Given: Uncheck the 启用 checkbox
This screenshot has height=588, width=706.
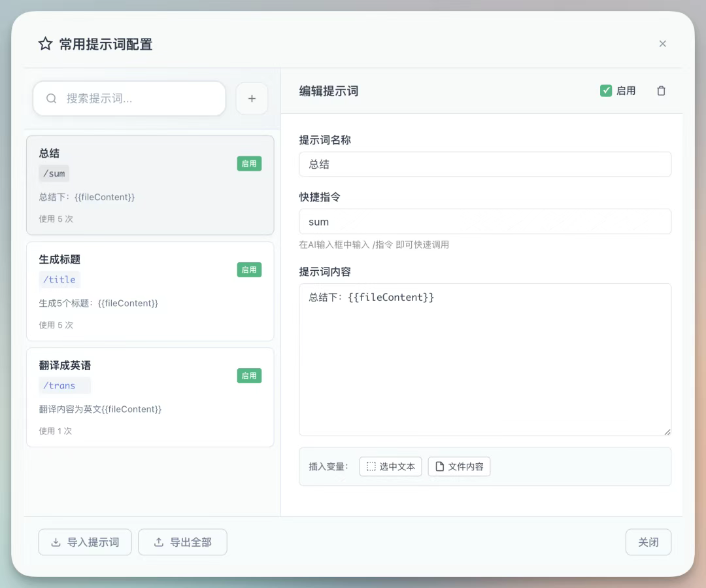Looking at the screenshot, I should pos(606,91).
